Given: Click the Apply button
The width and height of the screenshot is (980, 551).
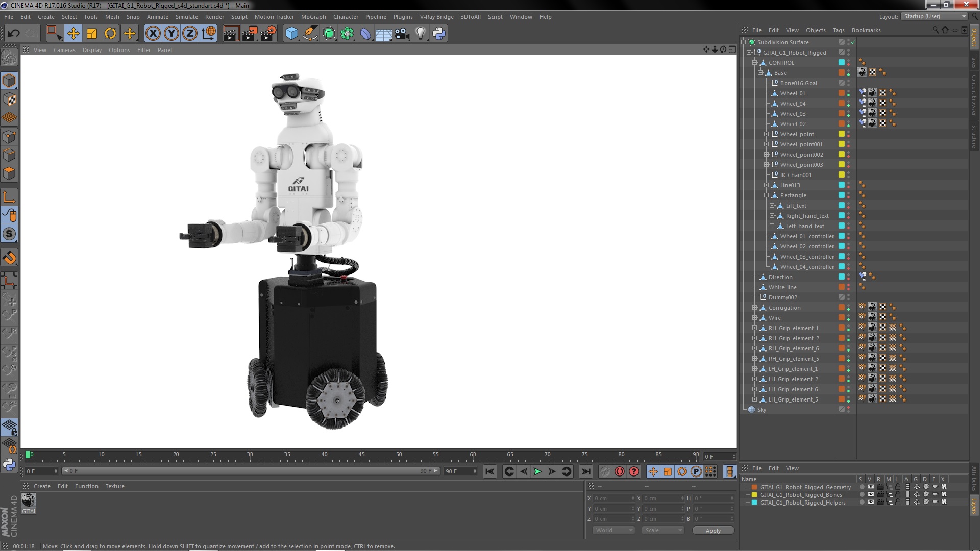Looking at the screenshot, I should point(713,531).
